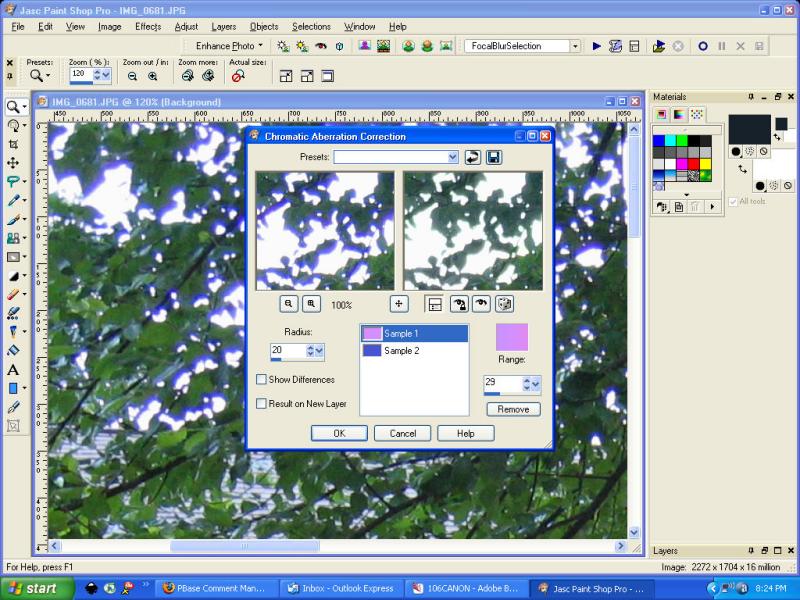Open the Radius value slider dropdown
Image resolution: width=800 pixels, height=600 pixels.
pos(319,351)
